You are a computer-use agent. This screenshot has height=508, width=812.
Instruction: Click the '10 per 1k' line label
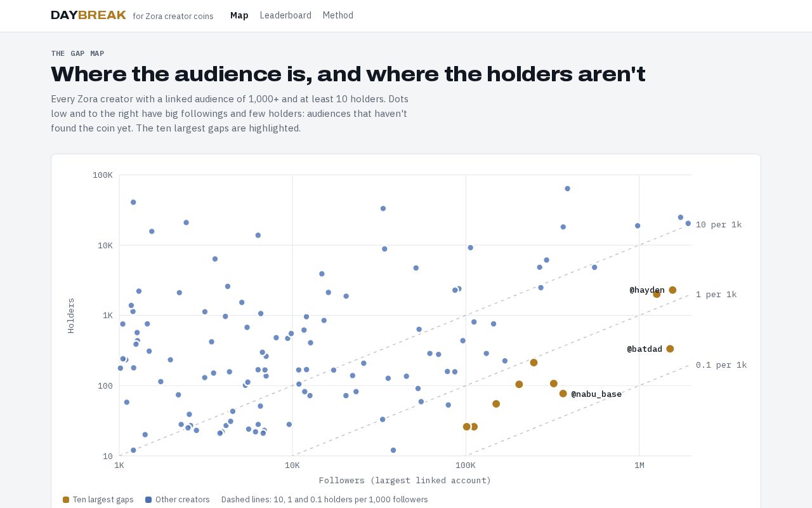point(718,224)
